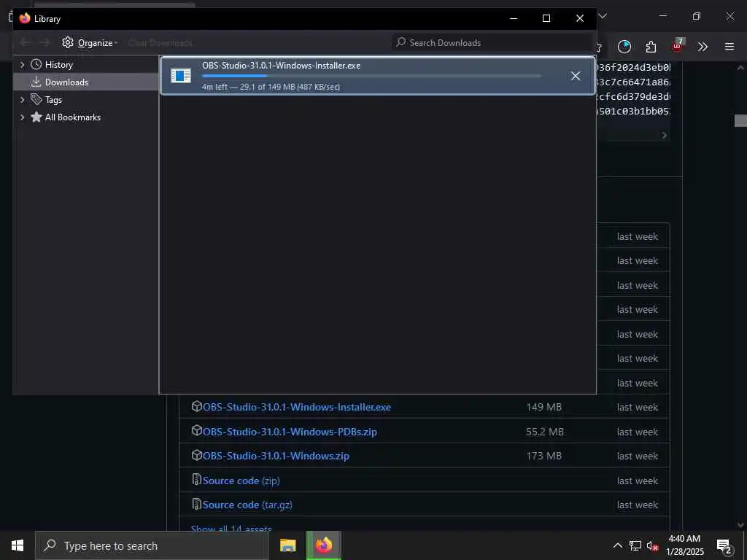This screenshot has height=560, width=747.
Task: Click the Search Downloads field
Action: click(493, 43)
